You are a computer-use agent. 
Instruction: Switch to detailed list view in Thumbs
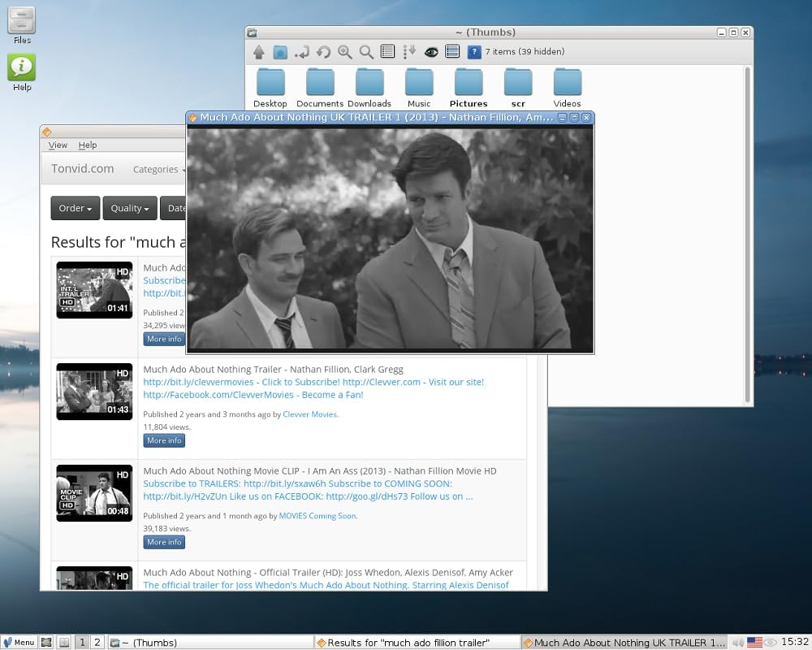point(452,51)
